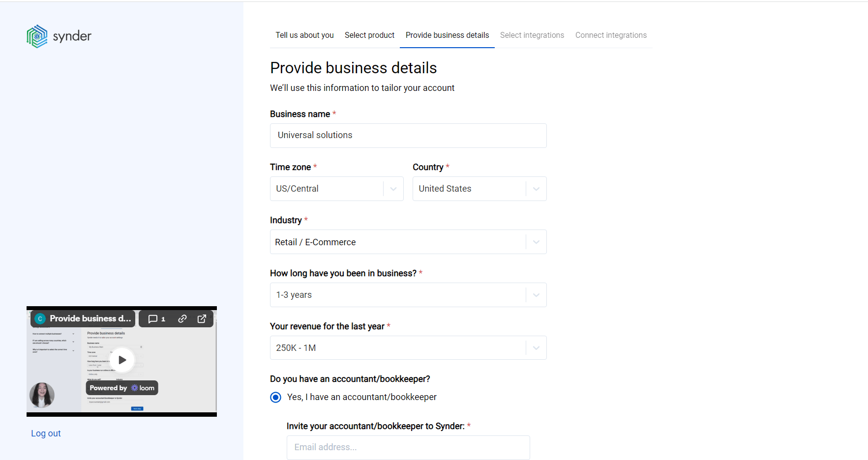Play the Provide business details tutorial video

click(x=121, y=359)
